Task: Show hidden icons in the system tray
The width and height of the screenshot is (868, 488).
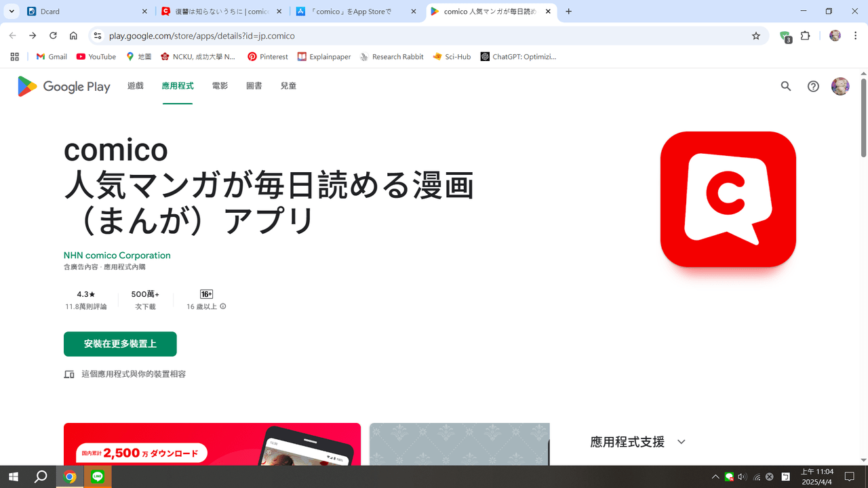Action: (715, 476)
